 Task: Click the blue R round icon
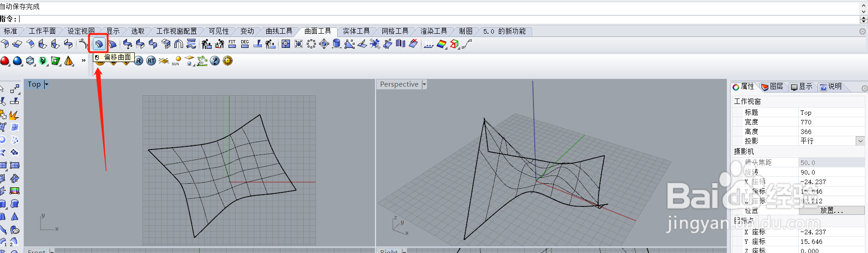(x=138, y=61)
